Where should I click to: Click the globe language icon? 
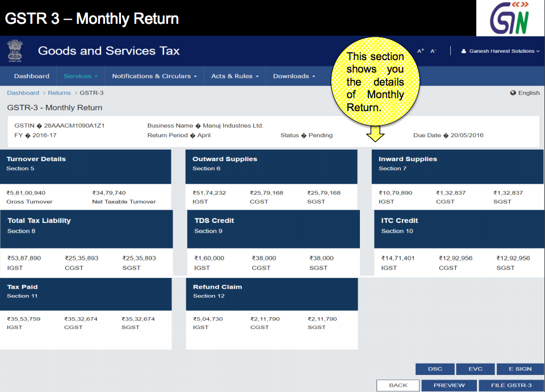pos(513,92)
